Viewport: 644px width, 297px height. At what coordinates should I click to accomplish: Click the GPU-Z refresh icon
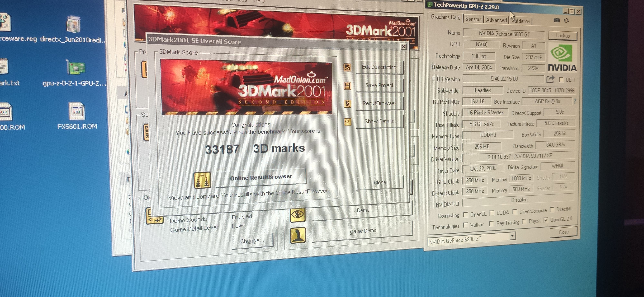point(567,20)
